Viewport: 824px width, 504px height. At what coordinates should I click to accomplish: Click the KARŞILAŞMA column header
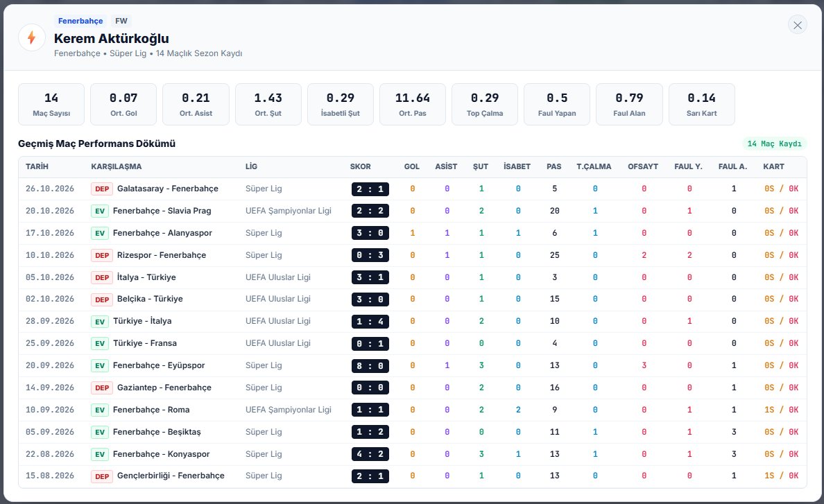tap(116, 166)
